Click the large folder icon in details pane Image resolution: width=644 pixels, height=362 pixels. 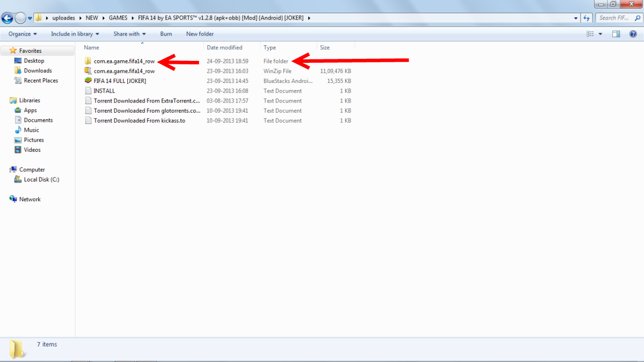coord(17,349)
